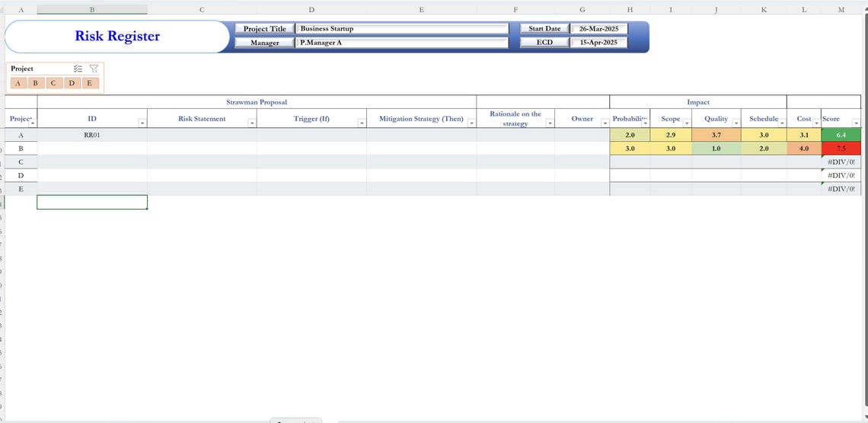
Task: Select project row E cell
Action: (21, 189)
